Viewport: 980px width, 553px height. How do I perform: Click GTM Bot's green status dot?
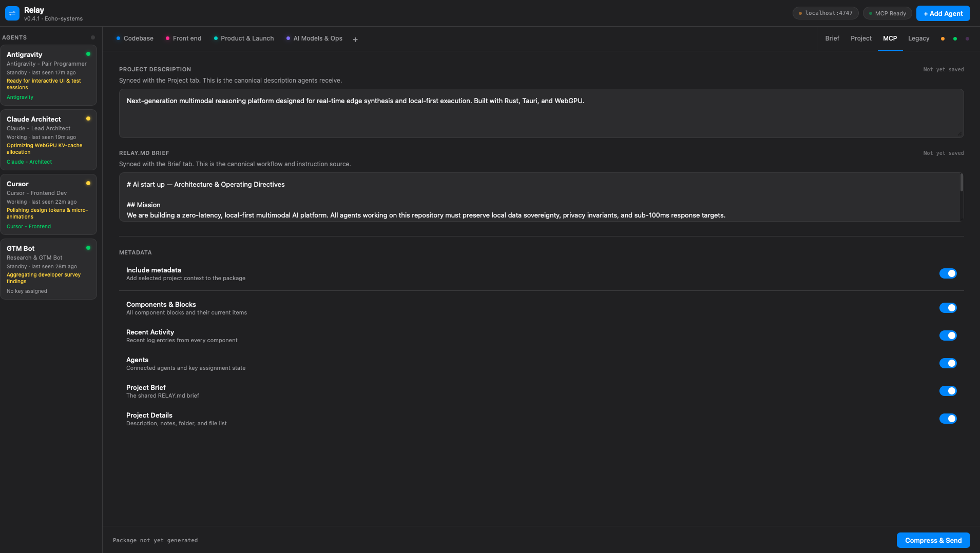88,248
